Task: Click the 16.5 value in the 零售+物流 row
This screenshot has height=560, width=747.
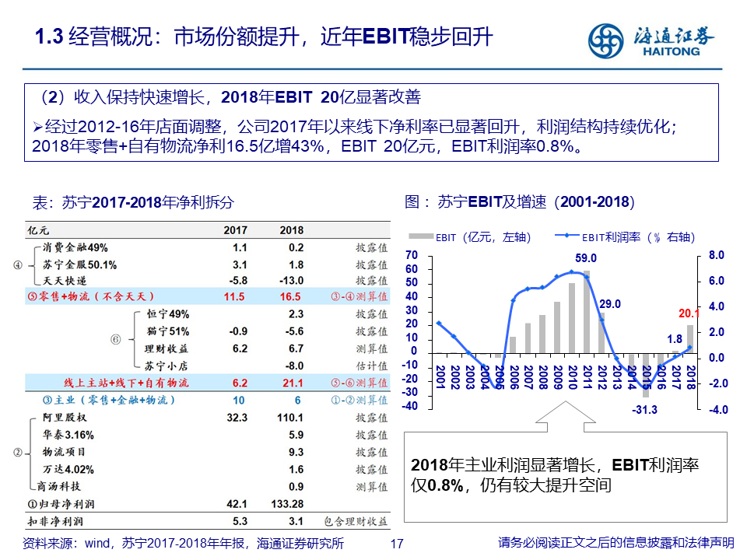Action: (x=290, y=296)
